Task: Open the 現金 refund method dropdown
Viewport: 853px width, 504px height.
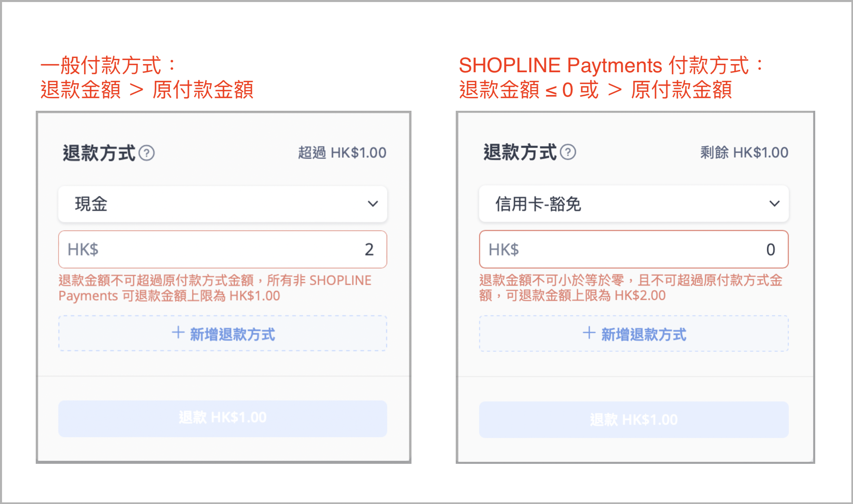Action: coord(223,204)
